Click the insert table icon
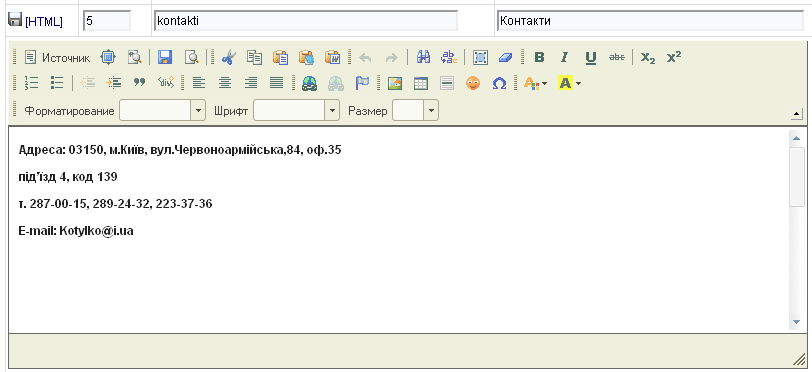The width and height of the screenshot is (812, 372). tap(421, 83)
